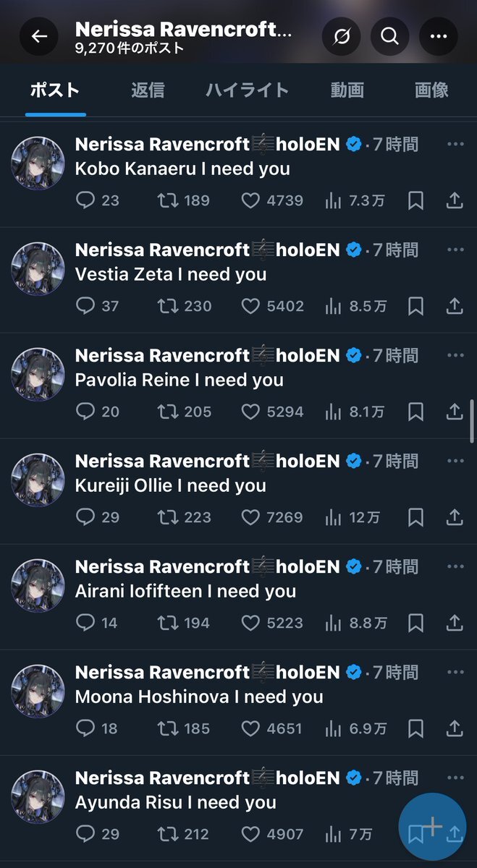Expand options for the Moona Hoshinova post
477x868 pixels.
[x=455, y=672]
